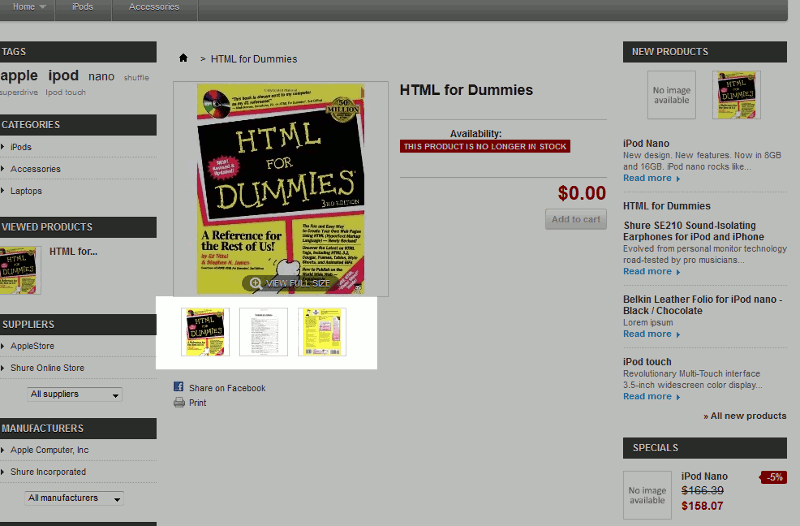Open the Accessories category in sidebar
The image size is (800, 526).
coord(35,169)
